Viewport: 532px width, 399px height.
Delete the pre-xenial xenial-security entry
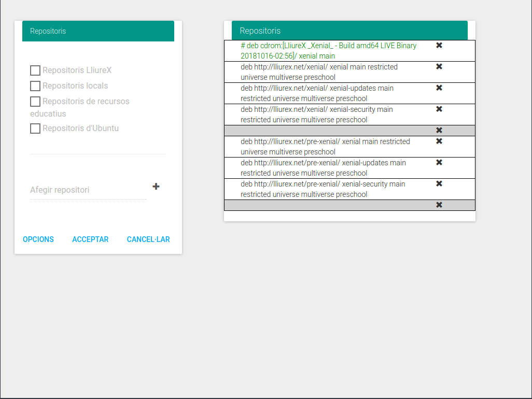[x=439, y=184]
